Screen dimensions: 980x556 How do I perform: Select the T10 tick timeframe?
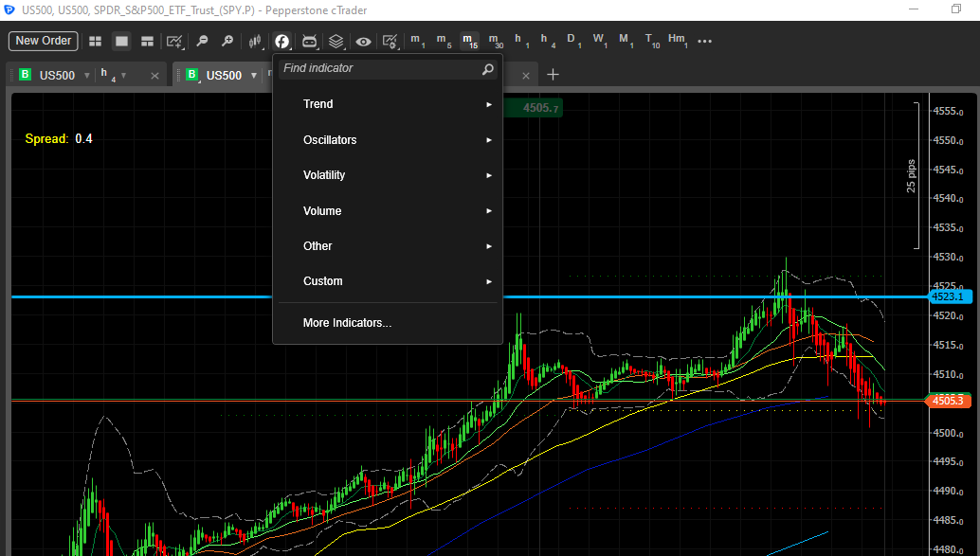pyautogui.click(x=652, y=41)
